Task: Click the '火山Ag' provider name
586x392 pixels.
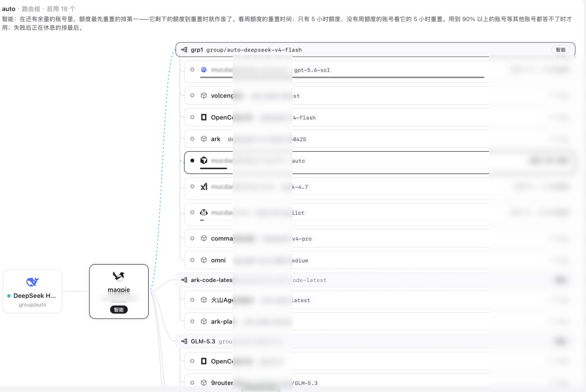Action: 221,300
